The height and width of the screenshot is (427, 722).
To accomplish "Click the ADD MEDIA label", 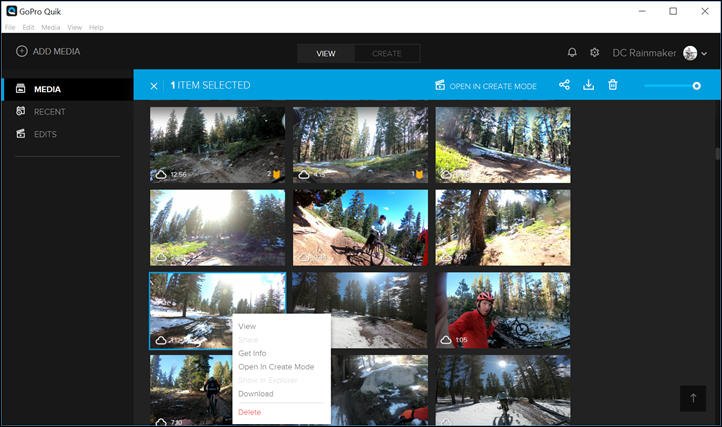I will coord(56,52).
